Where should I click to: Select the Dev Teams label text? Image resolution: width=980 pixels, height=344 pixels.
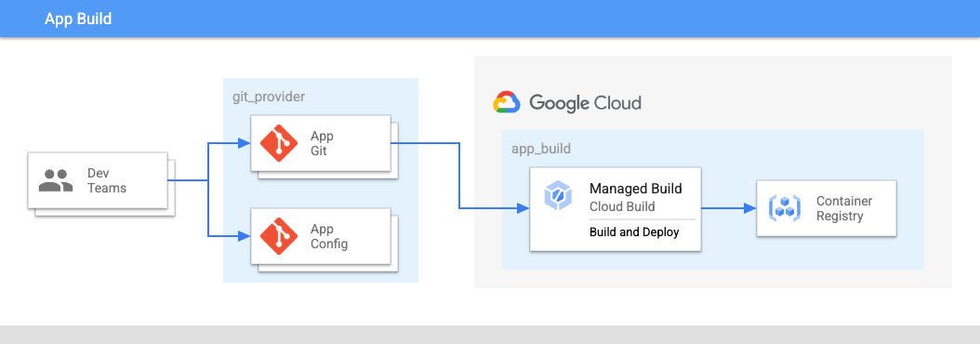coord(107,180)
